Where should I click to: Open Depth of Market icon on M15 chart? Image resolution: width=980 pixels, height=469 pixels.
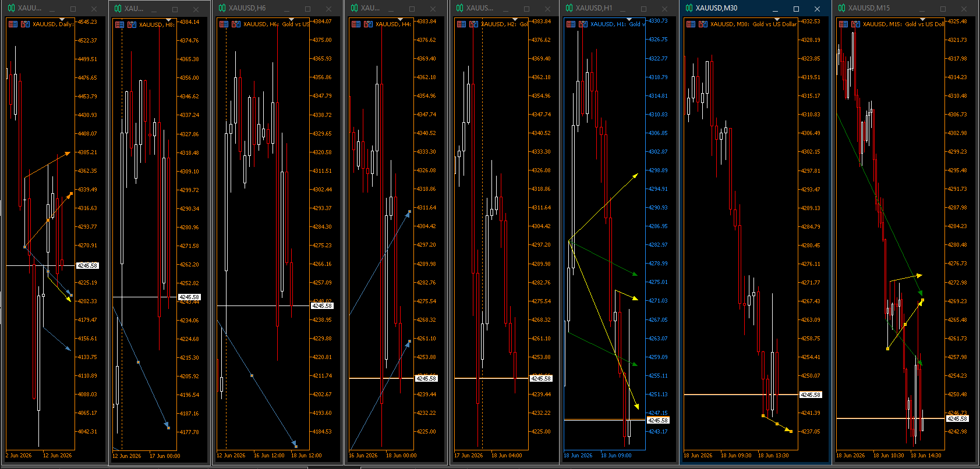point(855,24)
